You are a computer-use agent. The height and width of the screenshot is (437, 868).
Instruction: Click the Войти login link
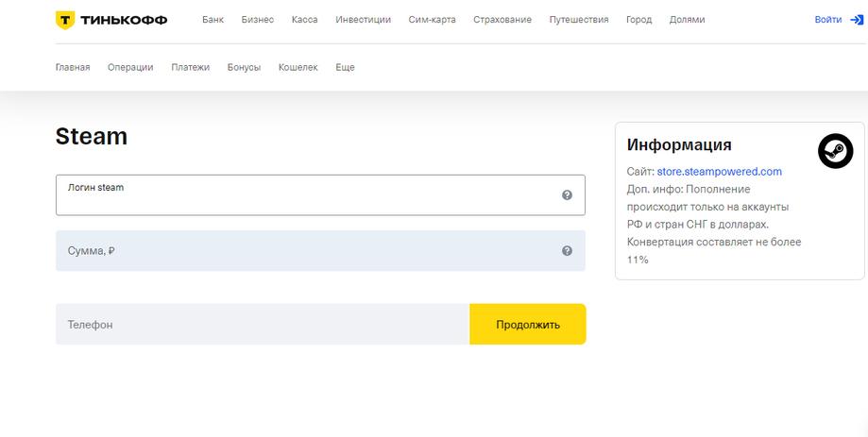point(828,20)
